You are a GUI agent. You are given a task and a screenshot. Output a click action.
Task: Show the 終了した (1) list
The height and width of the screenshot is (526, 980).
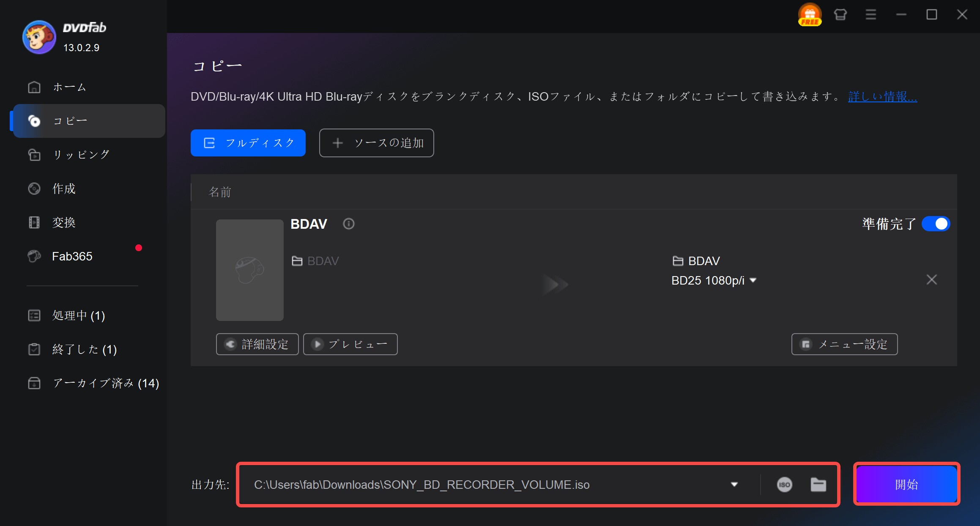89,349
